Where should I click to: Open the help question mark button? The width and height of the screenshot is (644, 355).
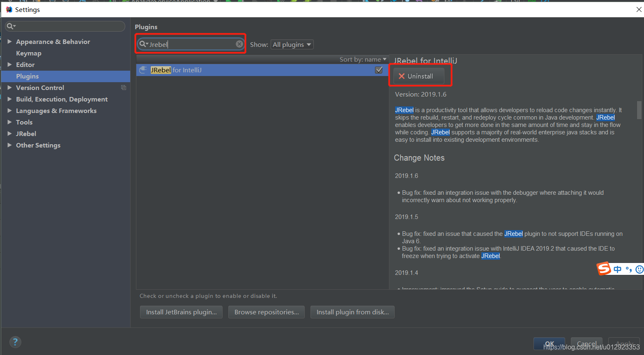tap(15, 342)
